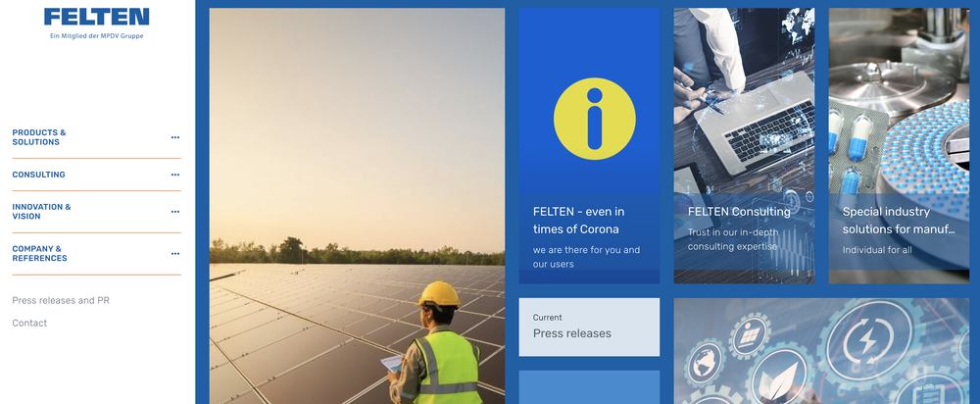The image size is (980, 404).
Task: Click the yellow information circle icon
Action: click(x=595, y=119)
